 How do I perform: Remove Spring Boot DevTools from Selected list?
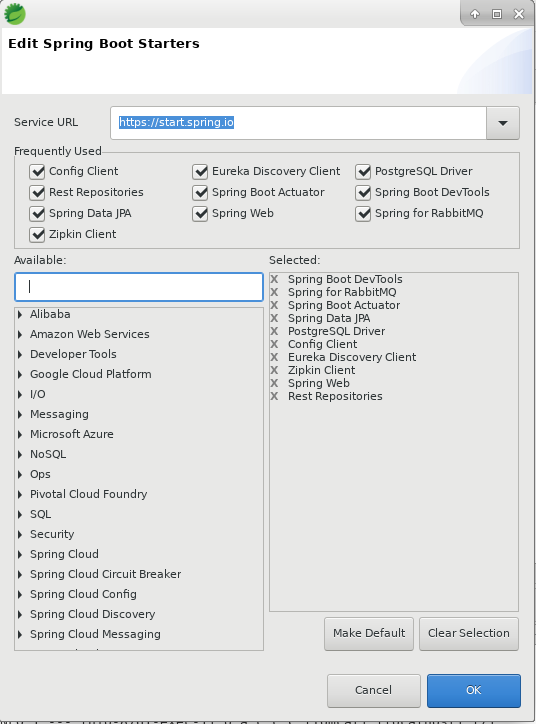[274, 279]
